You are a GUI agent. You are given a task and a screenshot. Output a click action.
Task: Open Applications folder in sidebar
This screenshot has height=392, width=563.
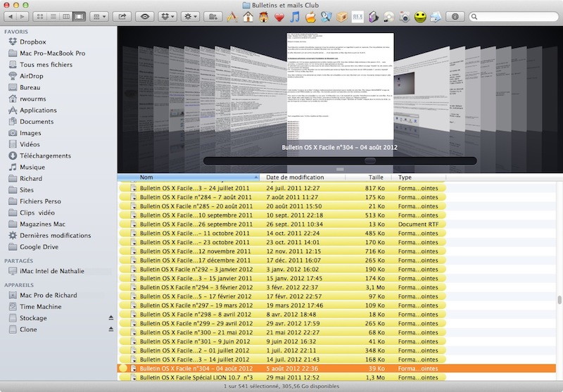pyautogui.click(x=38, y=110)
